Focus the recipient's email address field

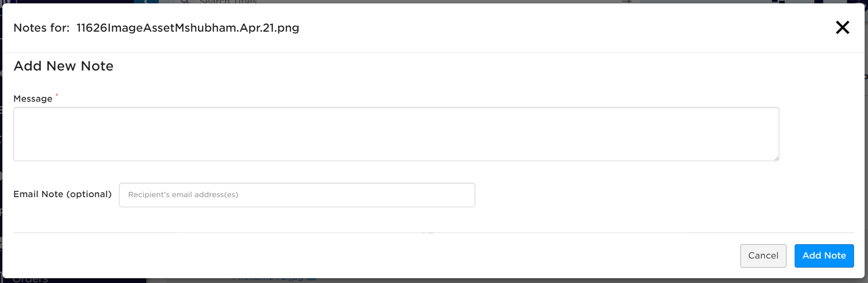297,195
